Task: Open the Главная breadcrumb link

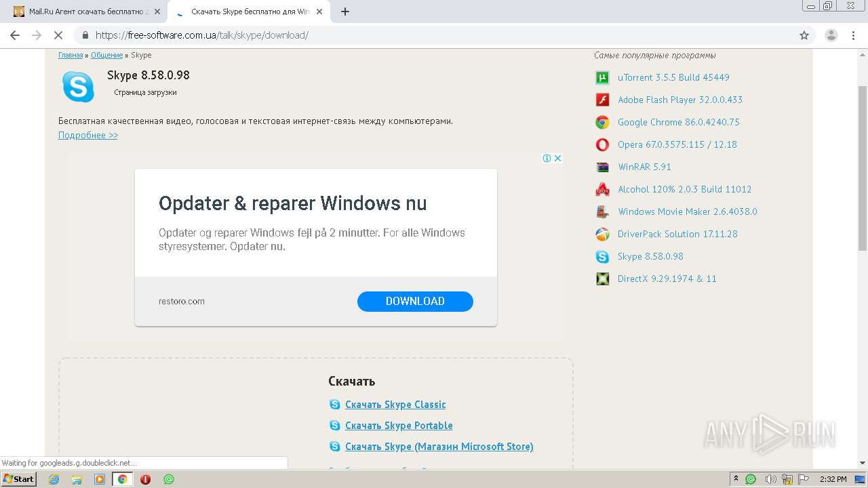Action: [71, 56]
